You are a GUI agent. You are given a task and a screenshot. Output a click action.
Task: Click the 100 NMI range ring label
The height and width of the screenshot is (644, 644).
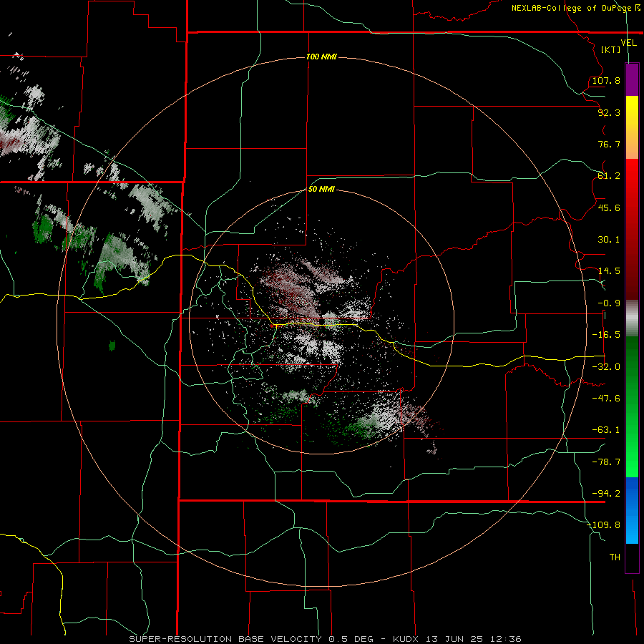pos(321,57)
